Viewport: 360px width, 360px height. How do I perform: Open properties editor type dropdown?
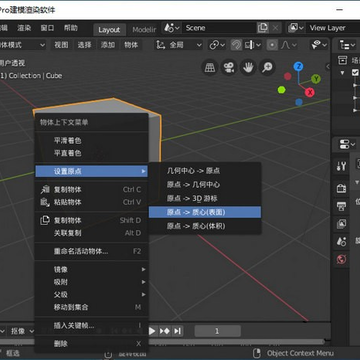click(347, 144)
